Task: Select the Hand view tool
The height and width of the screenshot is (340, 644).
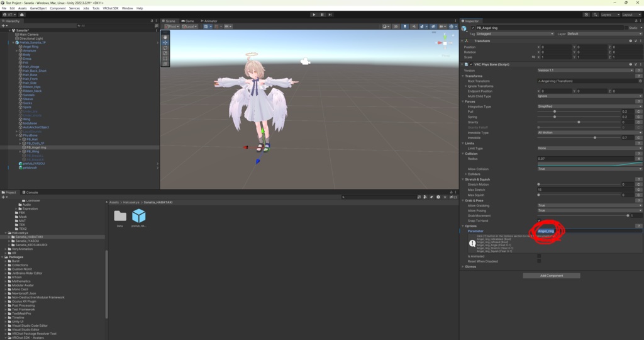Action: (x=165, y=37)
